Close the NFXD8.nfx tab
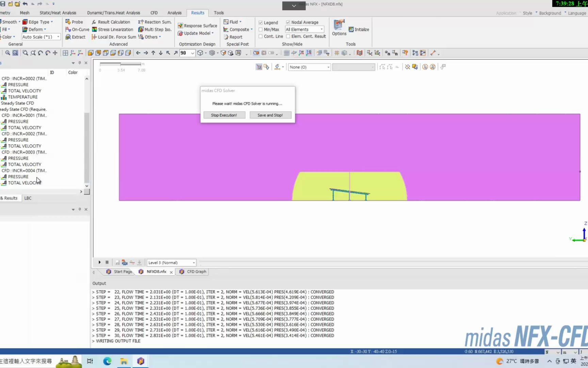Viewport: 588px width, 368px height. coord(171,272)
